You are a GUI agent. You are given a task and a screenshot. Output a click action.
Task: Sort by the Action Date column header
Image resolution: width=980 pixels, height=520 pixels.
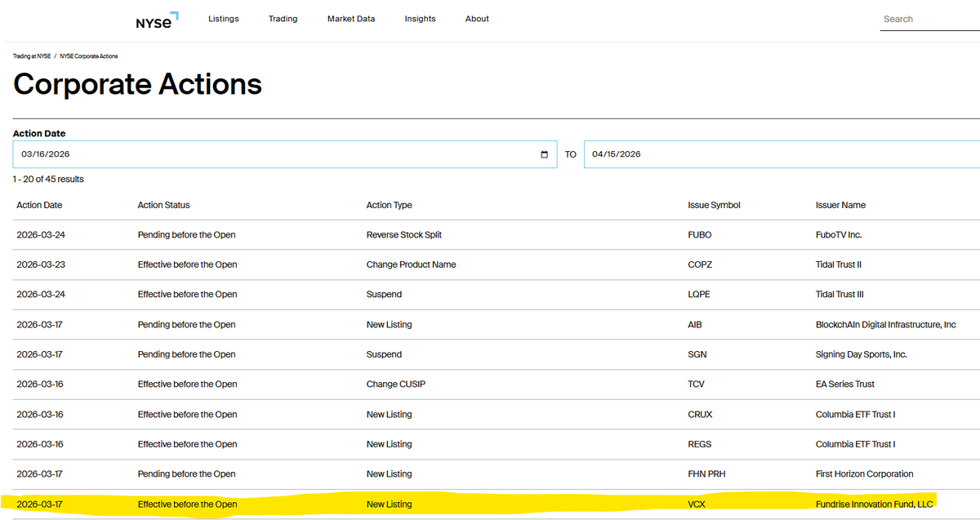pyautogui.click(x=39, y=205)
